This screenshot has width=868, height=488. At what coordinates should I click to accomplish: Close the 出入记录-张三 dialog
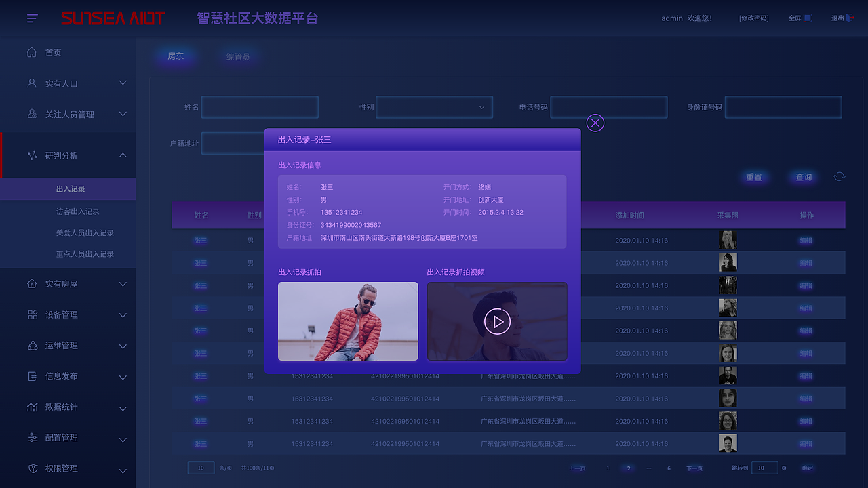pyautogui.click(x=595, y=123)
